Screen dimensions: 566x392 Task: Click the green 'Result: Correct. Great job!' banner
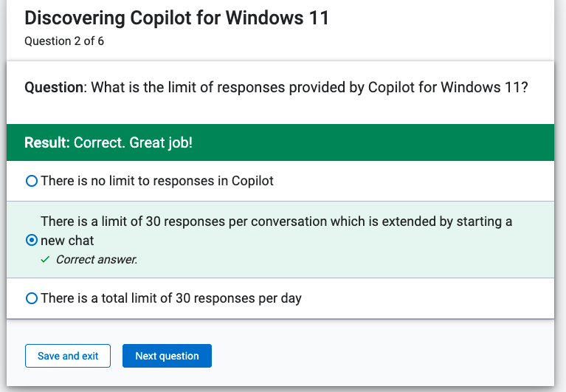[280, 142]
